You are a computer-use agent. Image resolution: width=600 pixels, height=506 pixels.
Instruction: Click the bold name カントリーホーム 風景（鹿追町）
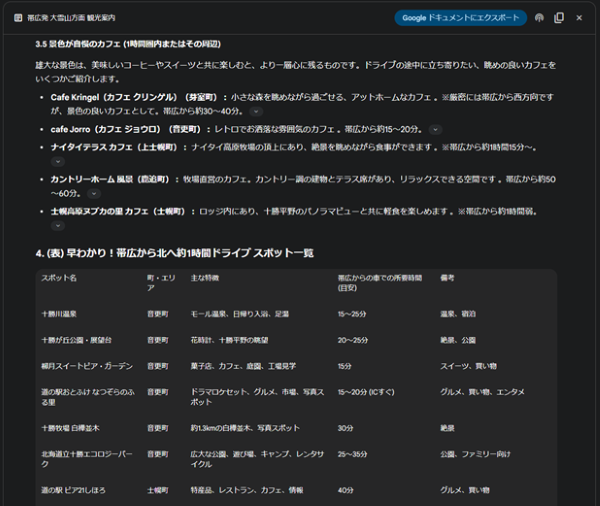click(x=110, y=180)
